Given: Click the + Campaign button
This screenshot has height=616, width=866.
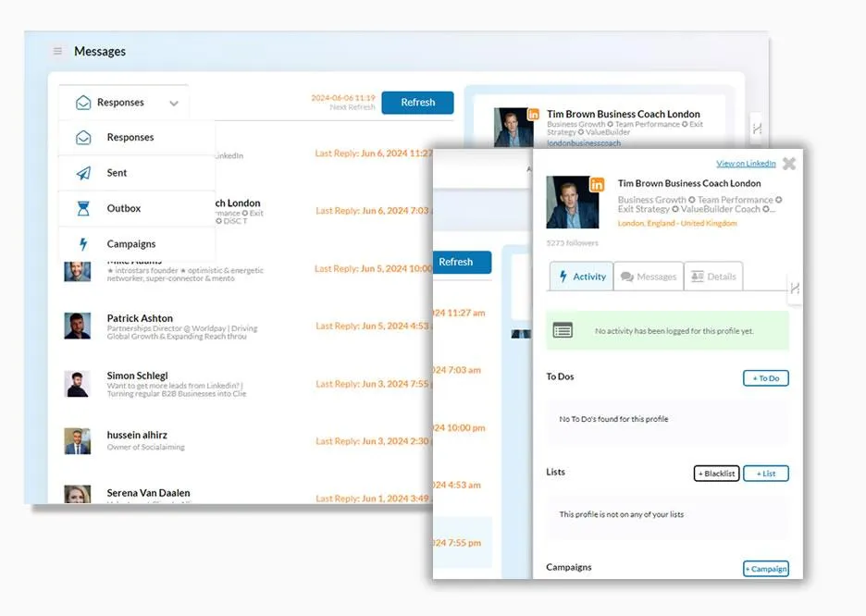Looking at the screenshot, I should coord(765,569).
